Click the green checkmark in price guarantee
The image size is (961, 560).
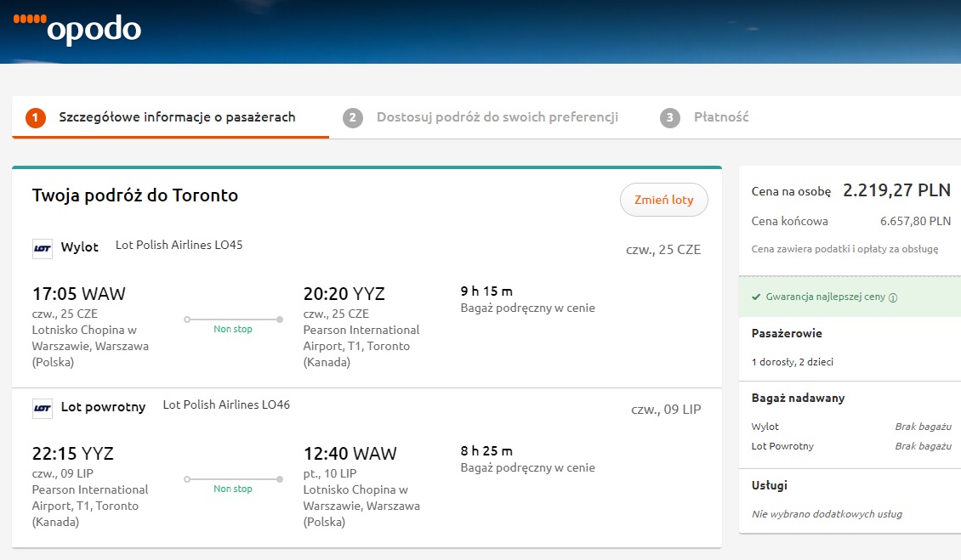pyautogui.click(x=756, y=297)
